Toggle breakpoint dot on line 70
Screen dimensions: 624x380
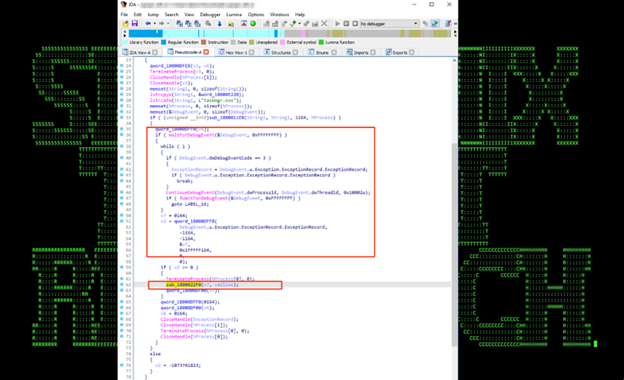(122, 331)
